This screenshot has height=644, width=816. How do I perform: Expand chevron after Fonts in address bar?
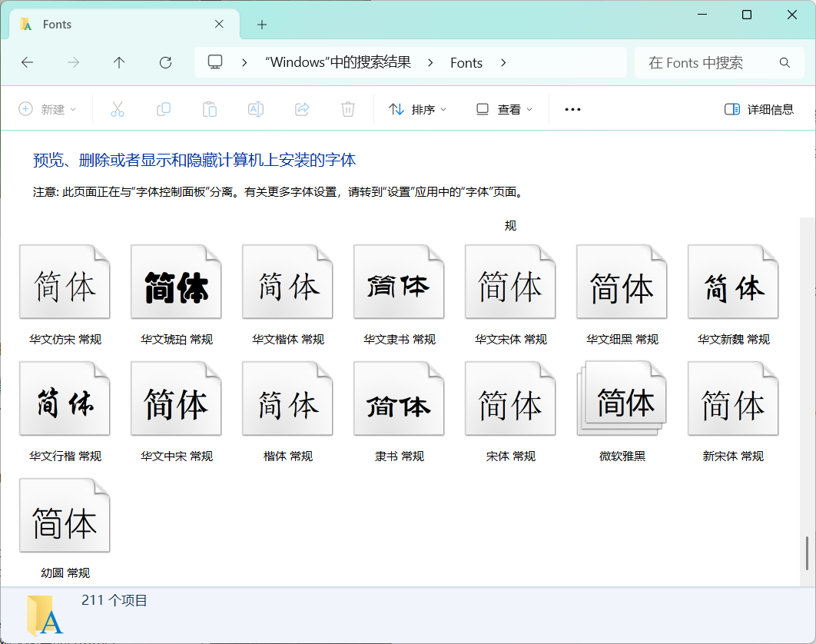[x=503, y=62]
